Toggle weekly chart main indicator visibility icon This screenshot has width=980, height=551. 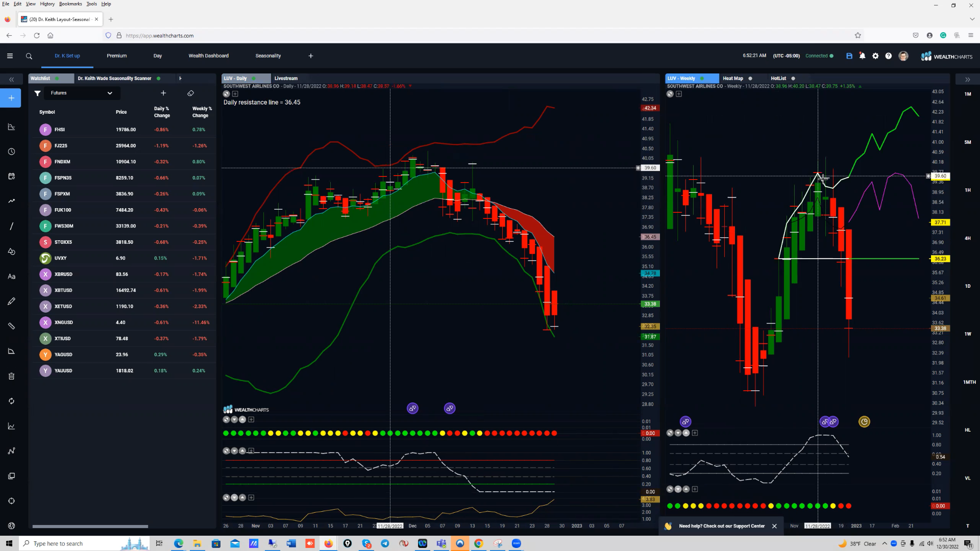click(x=670, y=94)
